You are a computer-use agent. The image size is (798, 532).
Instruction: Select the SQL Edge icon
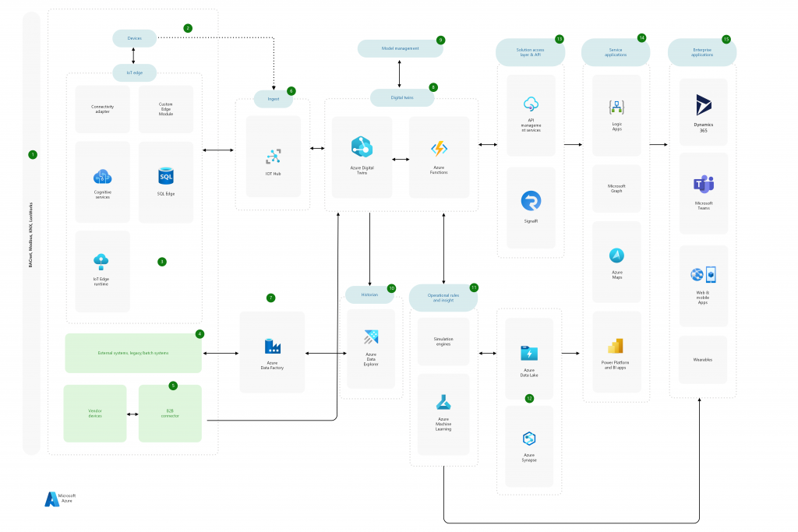point(165,175)
